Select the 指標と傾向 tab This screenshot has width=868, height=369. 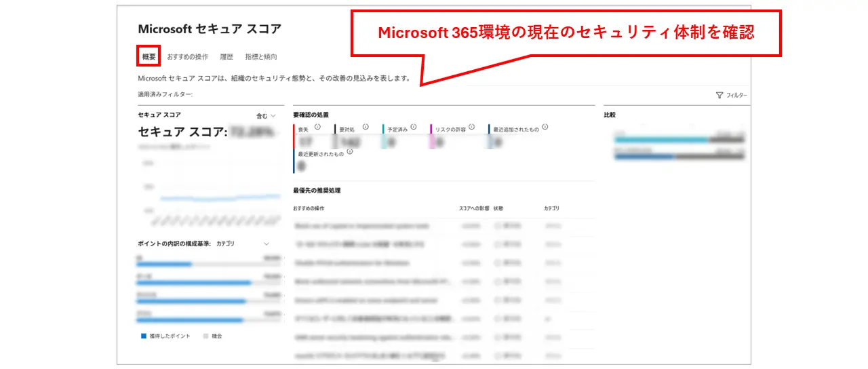point(261,57)
